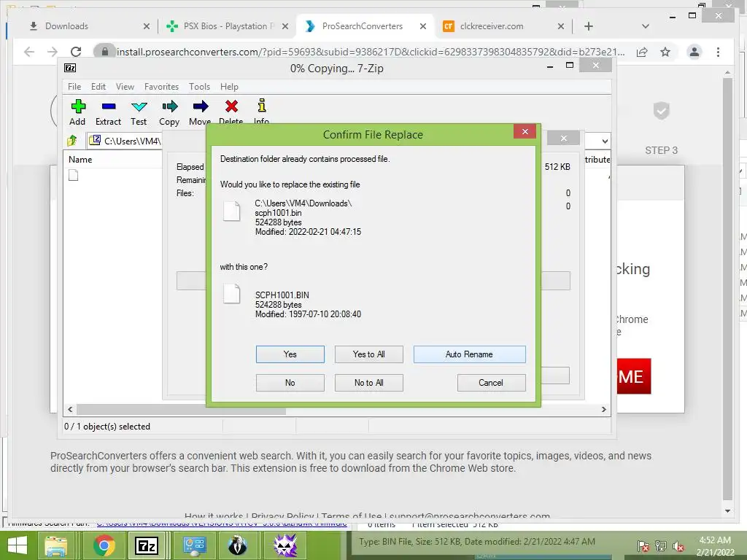Click Yes to replace the file
The height and width of the screenshot is (560, 747).
pos(290,354)
